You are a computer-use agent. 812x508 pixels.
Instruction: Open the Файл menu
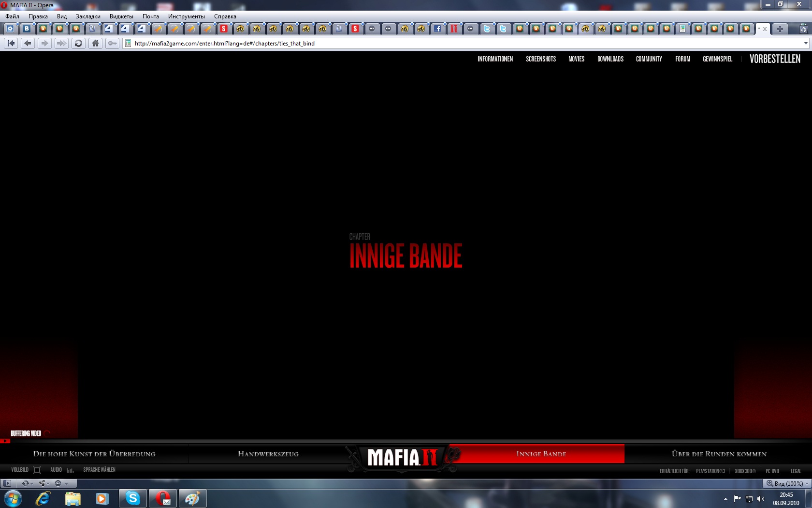tap(13, 16)
